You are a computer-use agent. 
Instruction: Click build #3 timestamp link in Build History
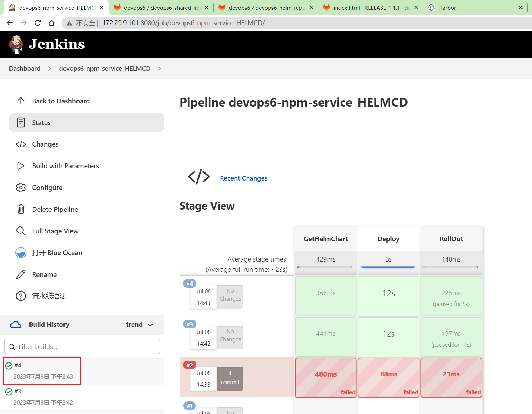(43, 402)
